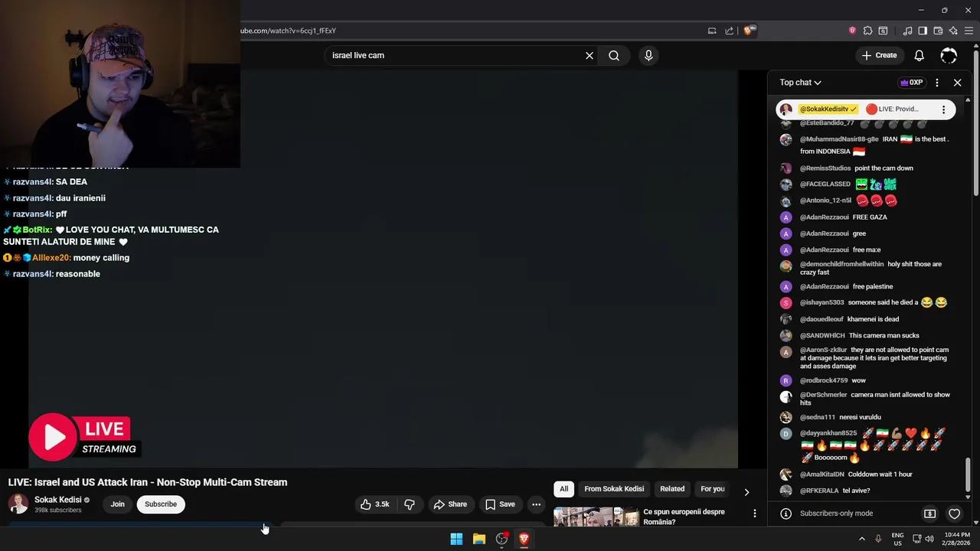Select the All filter chip

(563, 489)
